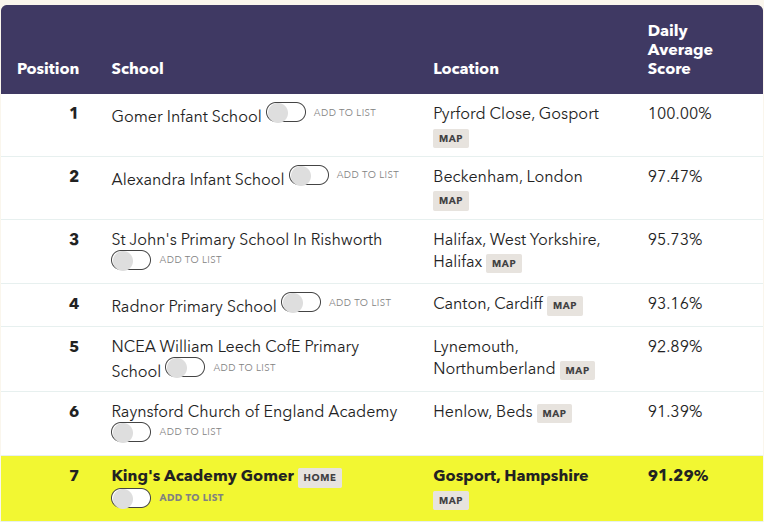764x522 pixels.
Task: View map for Halifax, West Yorkshire
Action: pyautogui.click(x=504, y=264)
